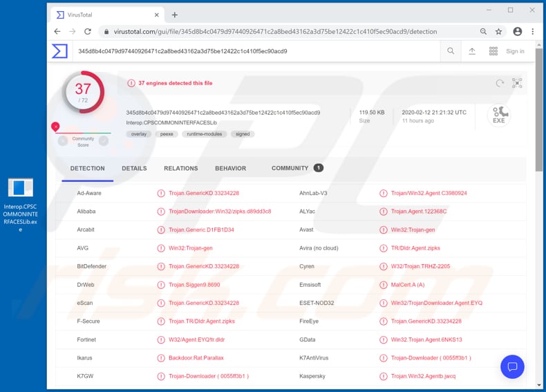Click the alert icon next to Ikarus result
Image resolution: width=546 pixels, height=392 pixels.
pyautogui.click(x=161, y=358)
